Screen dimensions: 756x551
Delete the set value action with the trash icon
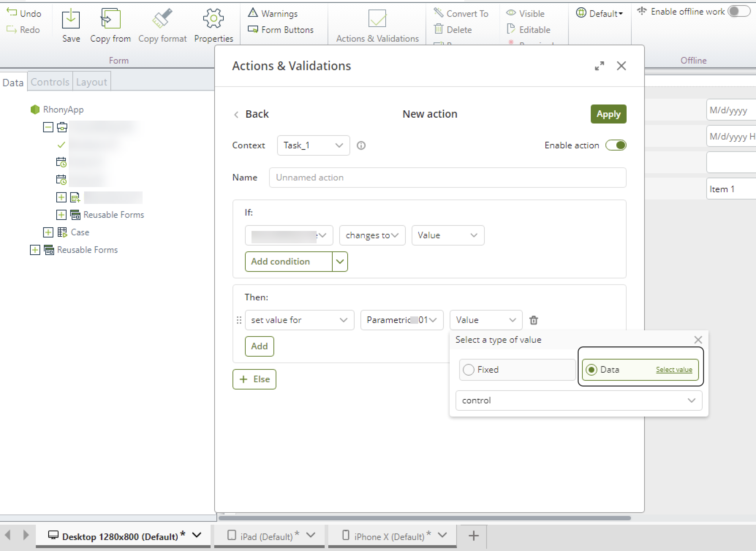point(533,320)
